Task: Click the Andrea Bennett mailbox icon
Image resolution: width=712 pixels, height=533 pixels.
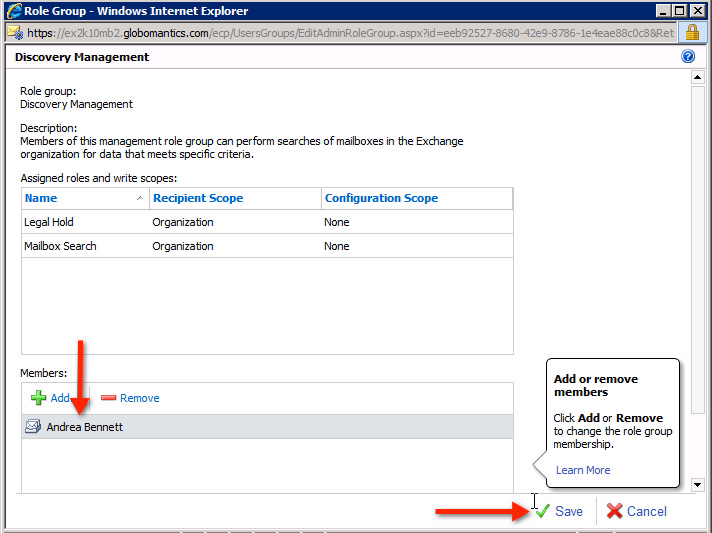Action: [x=34, y=427]
